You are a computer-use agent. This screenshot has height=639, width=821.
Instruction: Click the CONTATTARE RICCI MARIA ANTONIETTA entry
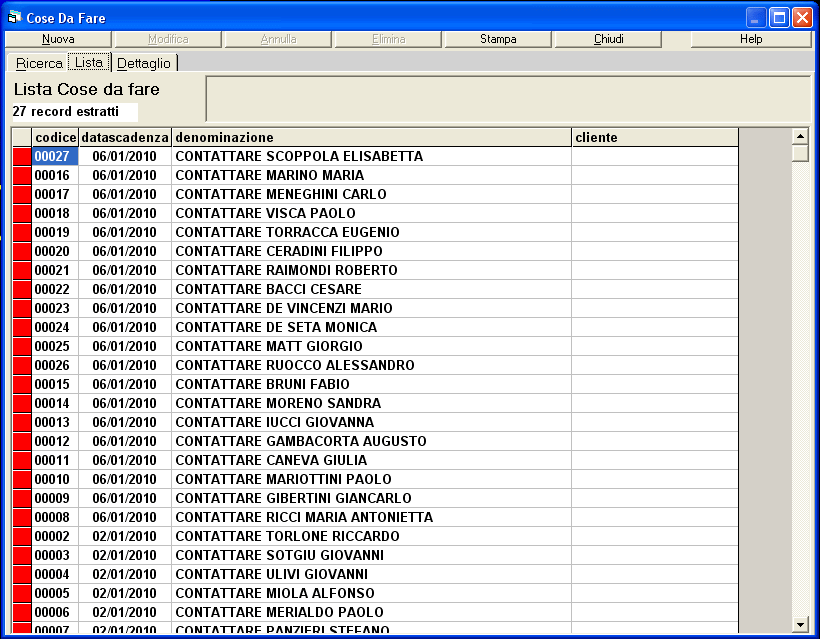click(x=304, y=517)
